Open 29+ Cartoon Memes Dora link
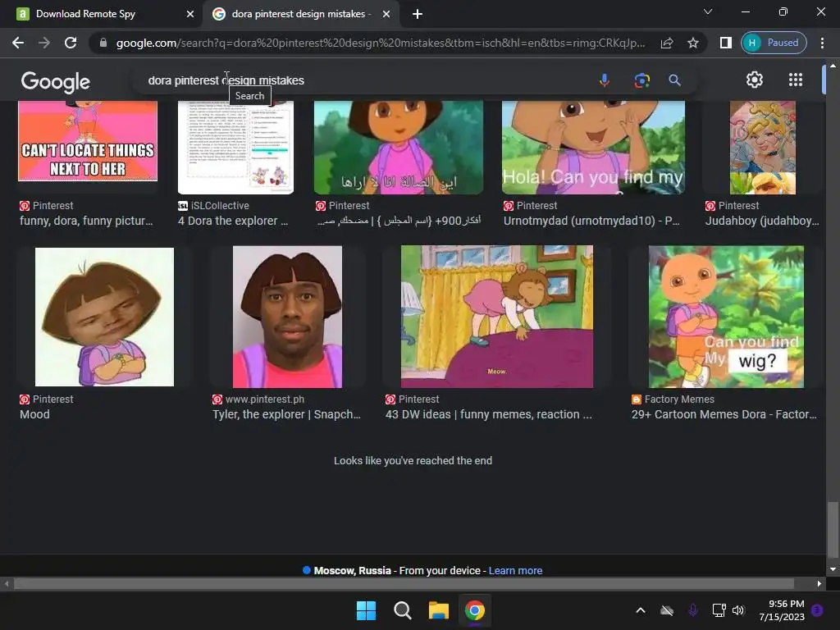 (724, 414)
